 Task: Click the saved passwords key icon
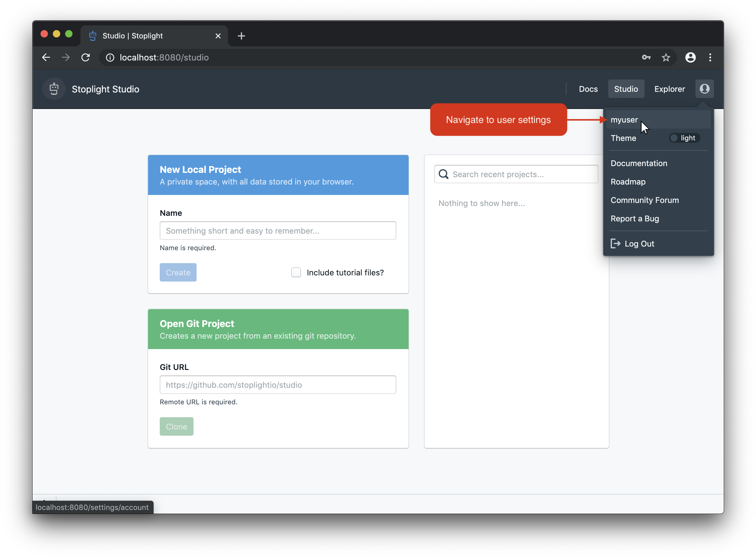point(646,57)
